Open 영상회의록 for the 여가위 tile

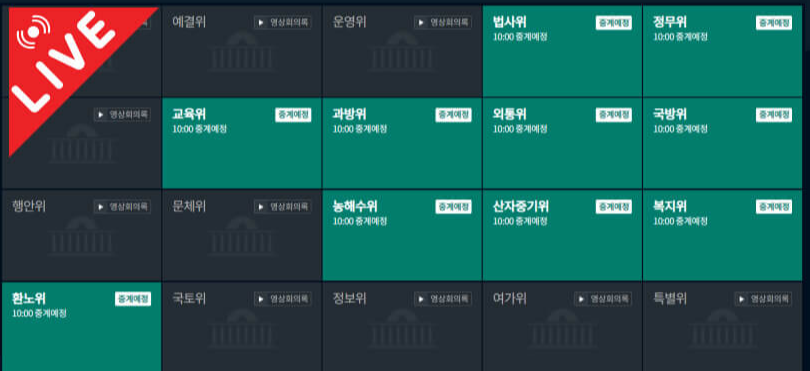603,299
